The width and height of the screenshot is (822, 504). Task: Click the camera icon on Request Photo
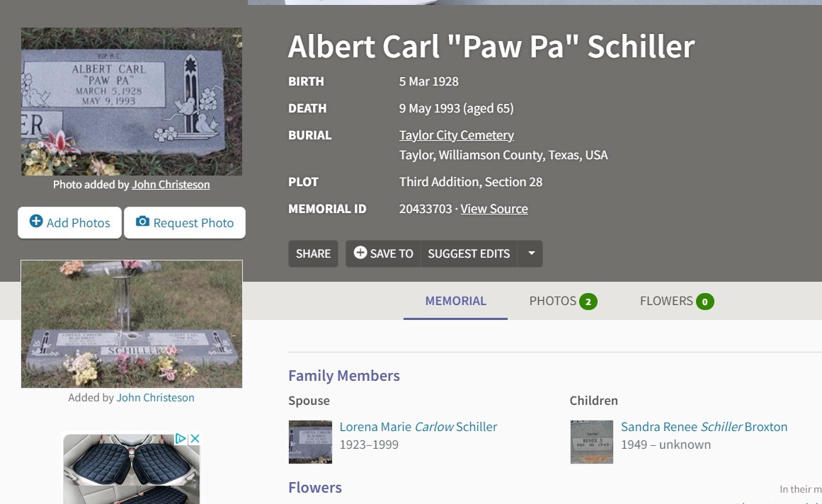142,222
